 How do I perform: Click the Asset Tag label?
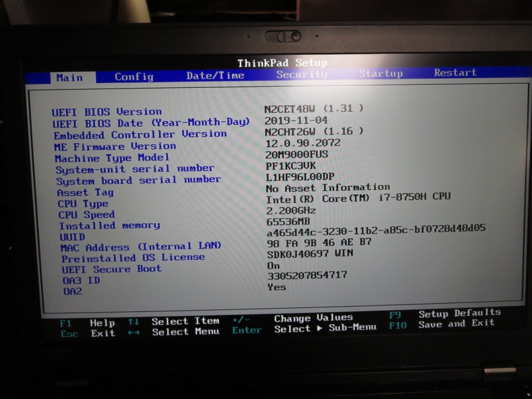[85, 192]
